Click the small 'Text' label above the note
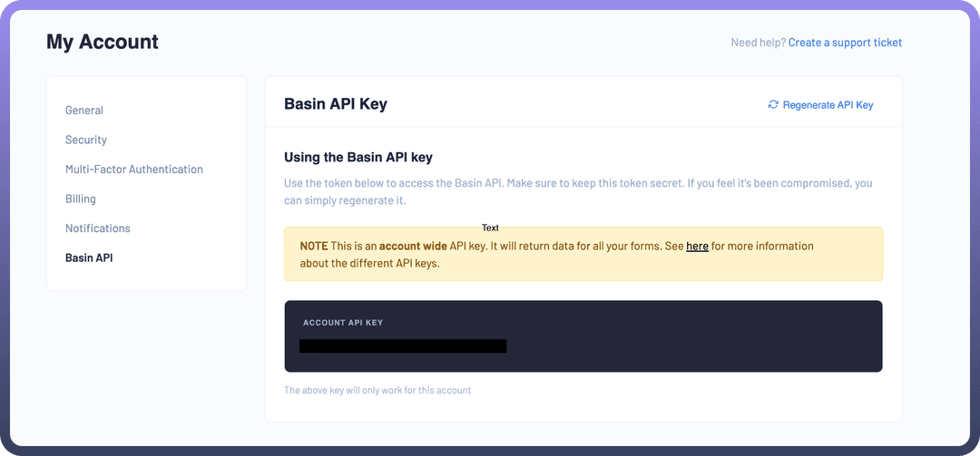The width and height of the screenshot is (980, 456). 490,228
